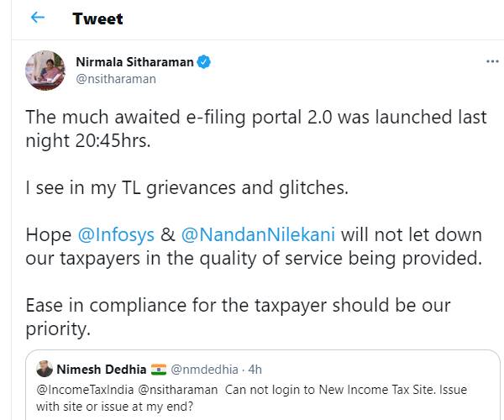
Task: Click Nimesh Dedhia's small avatar
Action: click(45, 369)
